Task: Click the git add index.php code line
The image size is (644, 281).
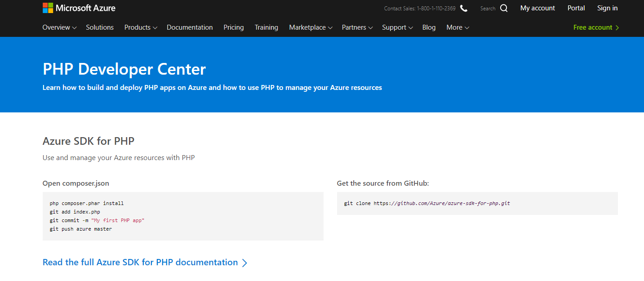Action: [75, 212]
